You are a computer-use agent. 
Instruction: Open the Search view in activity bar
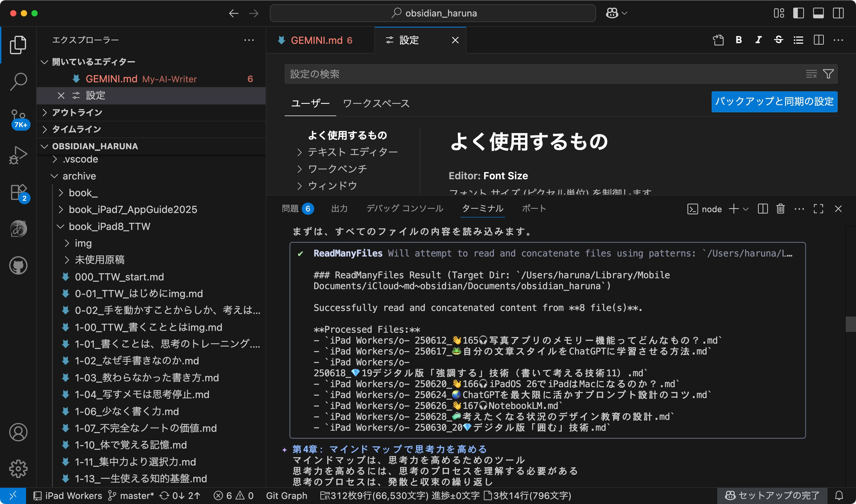(x=18, y=81)
